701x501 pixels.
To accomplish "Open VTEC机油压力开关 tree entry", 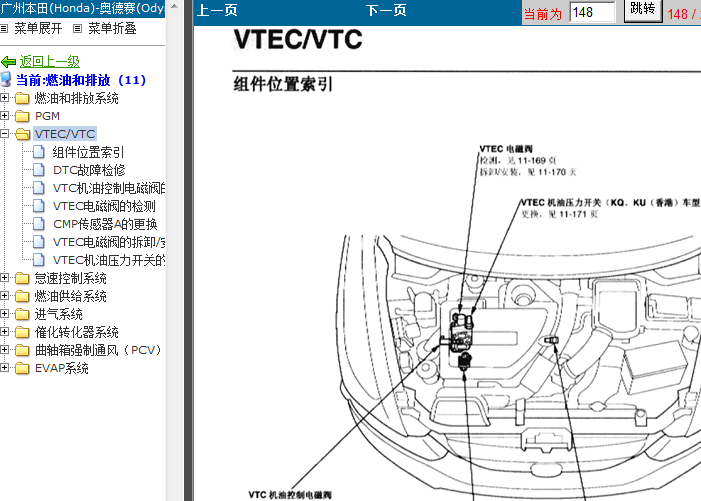I will (109, 260).
